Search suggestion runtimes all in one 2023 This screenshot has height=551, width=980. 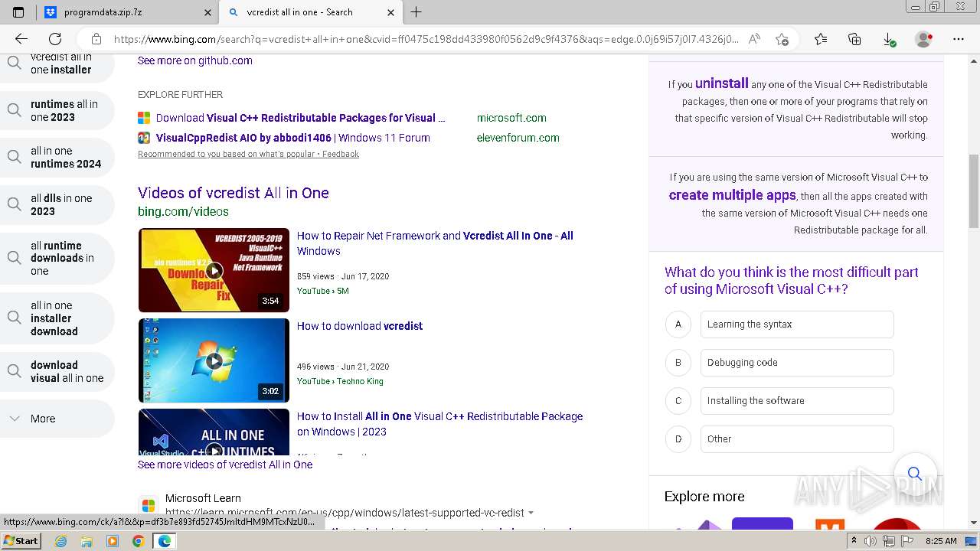click(57, 110)
